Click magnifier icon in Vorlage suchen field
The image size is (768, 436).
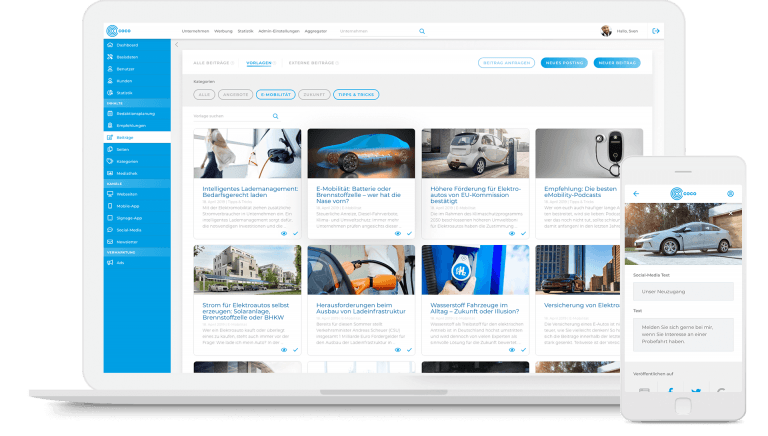click(275, 116)
